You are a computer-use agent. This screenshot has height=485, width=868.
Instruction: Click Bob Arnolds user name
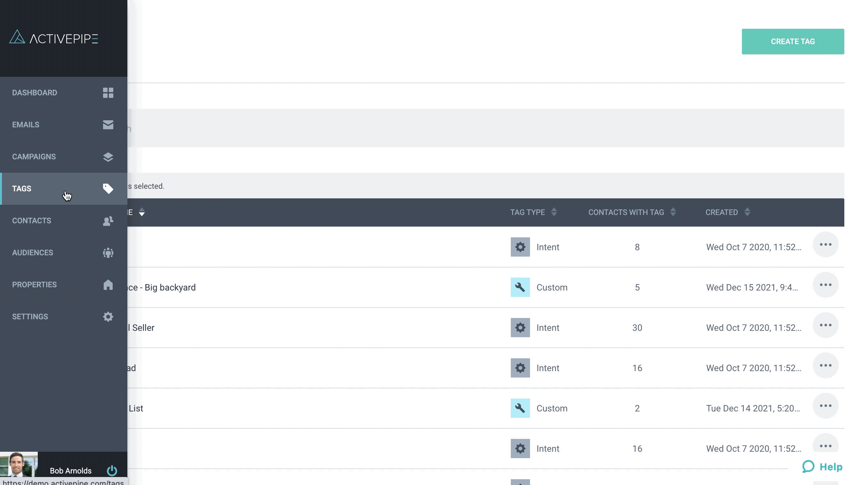tap(71, 471)
